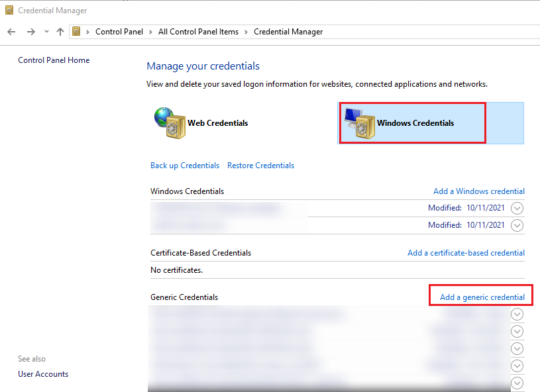Click the forward navigation arrow
The width and height of the screenshot is (540, 392).
[30, 31]
